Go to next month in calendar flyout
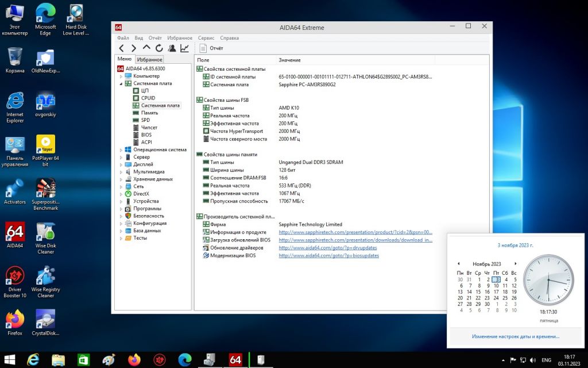This screenshot has width=588, height=368. coord(515,263)
